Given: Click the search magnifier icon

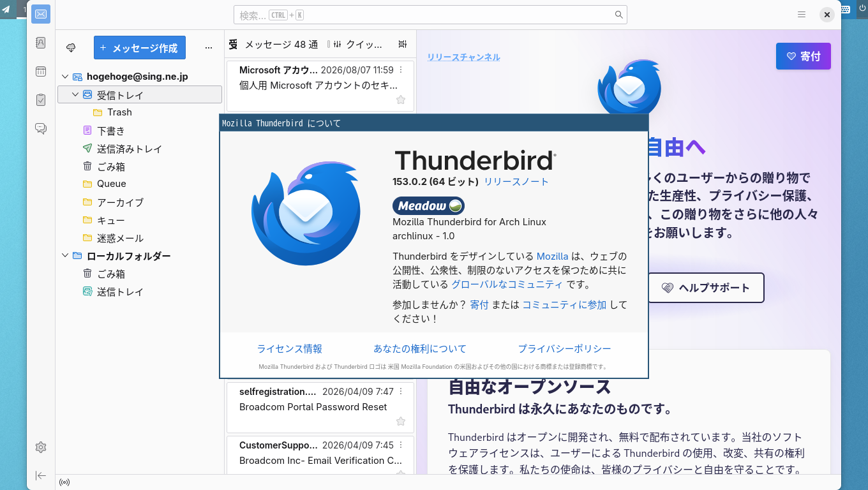Looking at the screenshot, I should click(618, 15).
